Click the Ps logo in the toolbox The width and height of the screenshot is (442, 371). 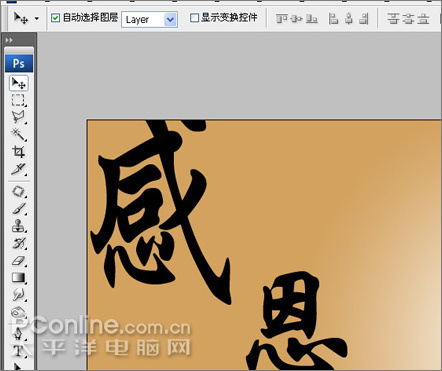tap(19, 63)
